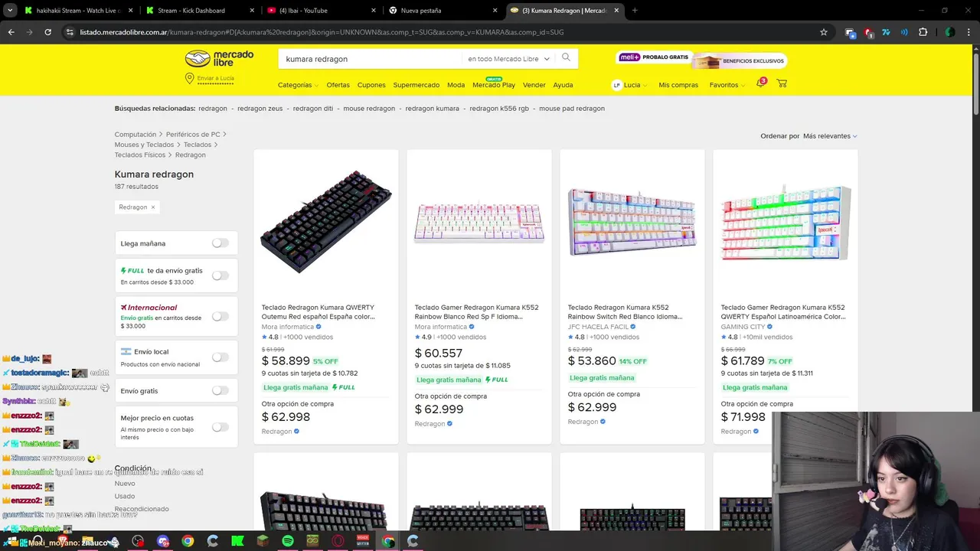
Task: Click in the kumara redragon search field
Action: (x=371, y=59)
